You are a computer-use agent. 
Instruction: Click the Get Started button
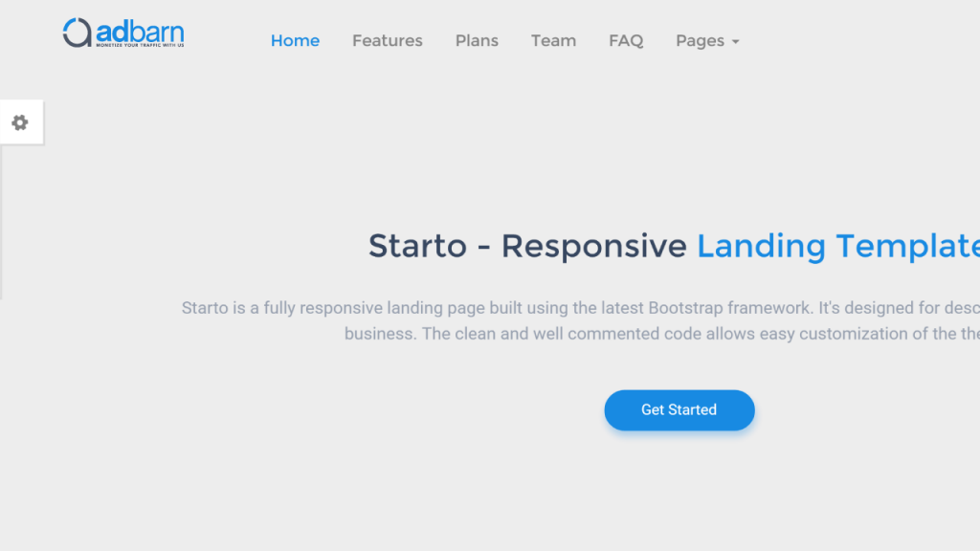click(x=679, y=409)
